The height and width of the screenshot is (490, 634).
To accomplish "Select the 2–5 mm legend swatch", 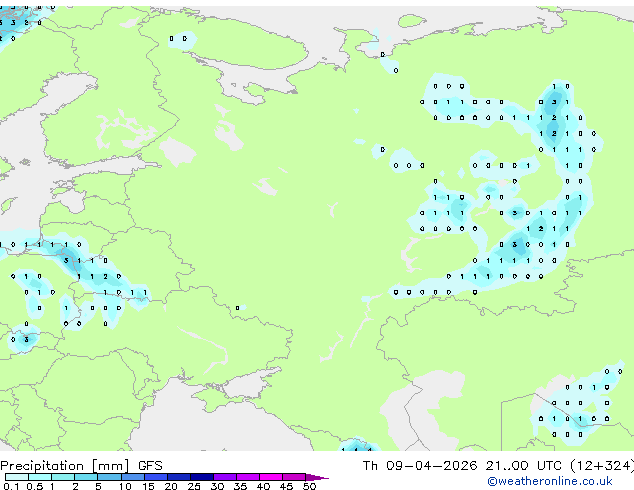I will point(86,477).
